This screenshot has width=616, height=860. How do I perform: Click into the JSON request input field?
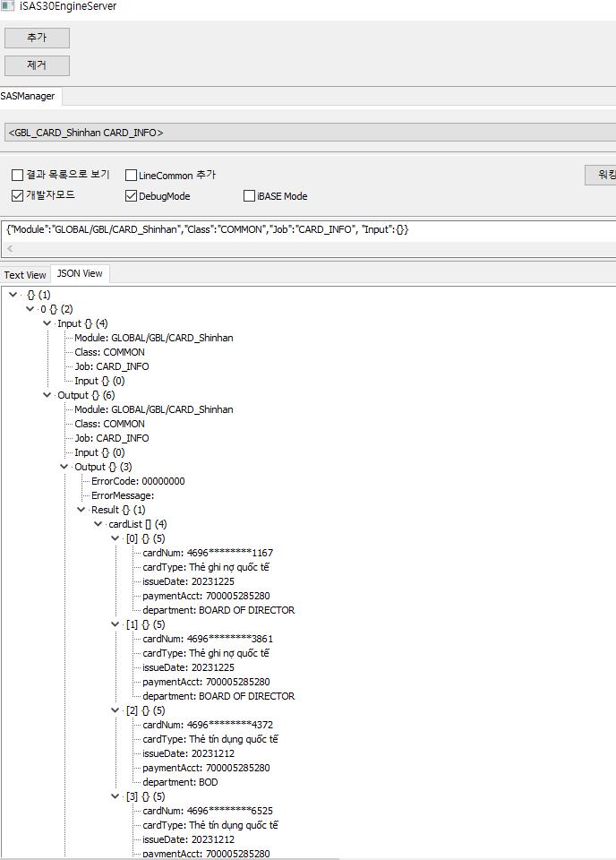click(310, 229)
